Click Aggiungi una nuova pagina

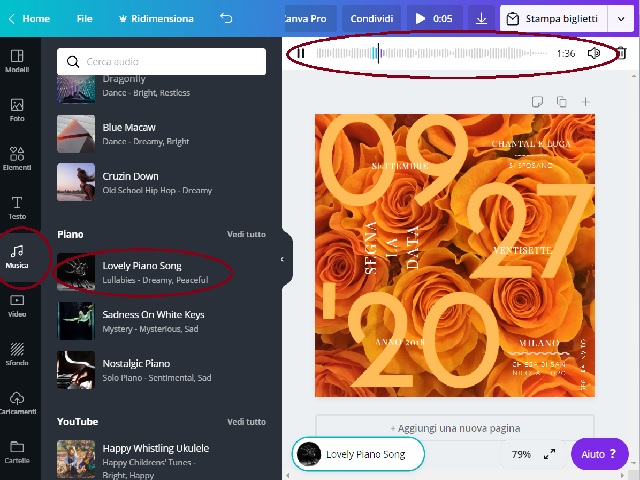tap(455, 428)
